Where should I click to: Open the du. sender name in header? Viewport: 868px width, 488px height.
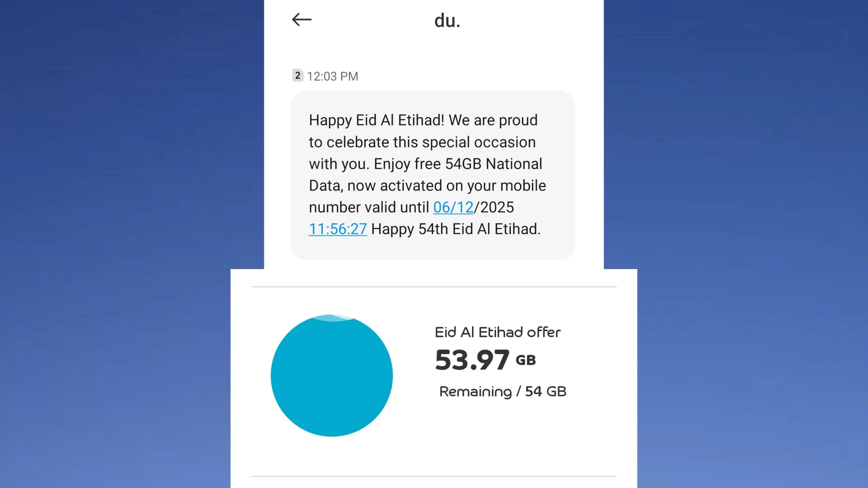pos(448,21)
